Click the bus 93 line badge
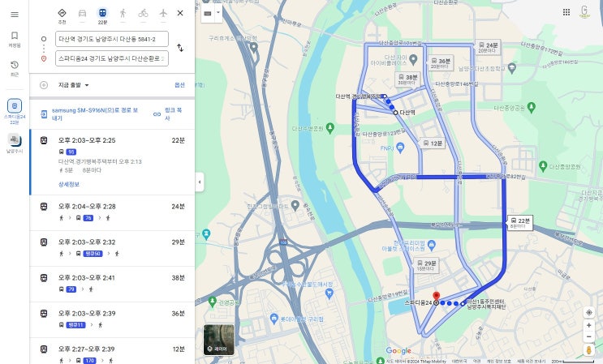Image resolution: width=603 pixels, height=364 pixels. coord(71,152)
